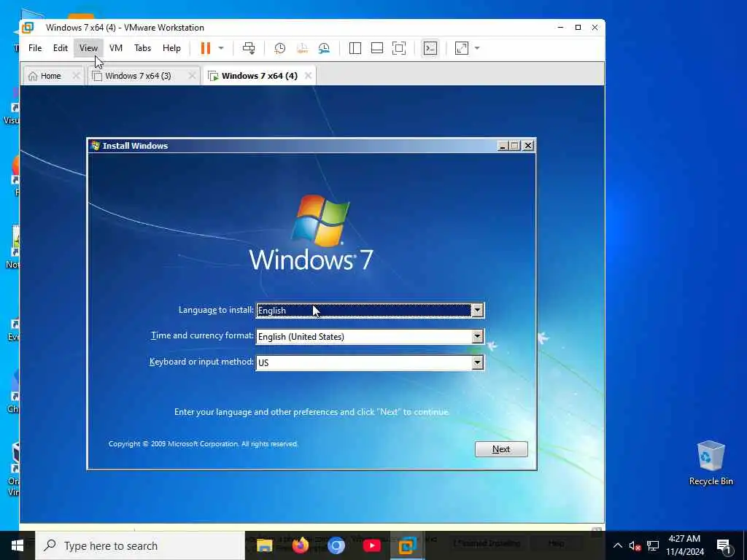Viewport: 747px width, 560px height.
Task: Open the notification center icon
Action: tap(724, 546)
